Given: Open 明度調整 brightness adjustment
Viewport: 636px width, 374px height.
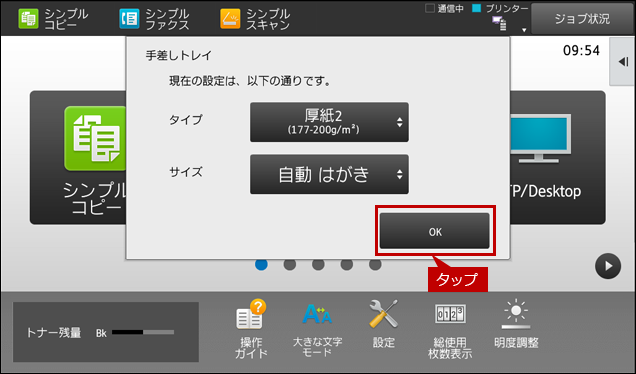Looking at the screenshot, I should coord(516,325).
